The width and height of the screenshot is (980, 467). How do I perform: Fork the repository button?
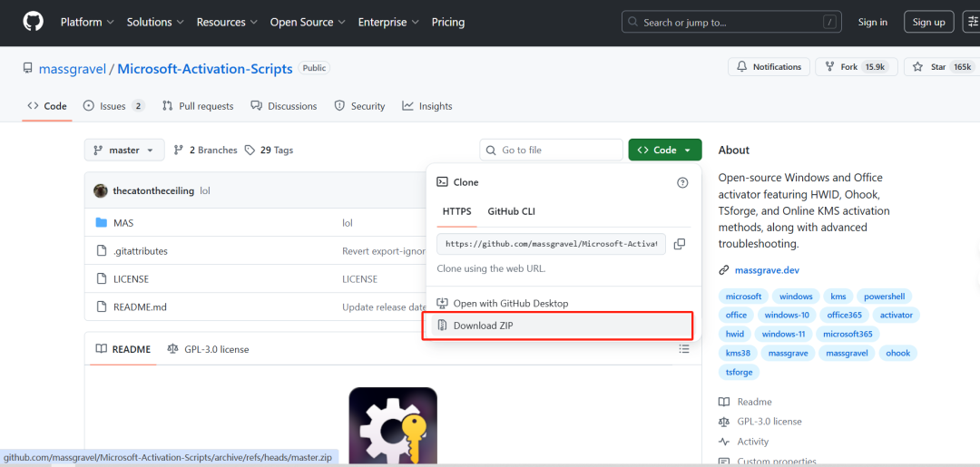(x=857, y=67)
